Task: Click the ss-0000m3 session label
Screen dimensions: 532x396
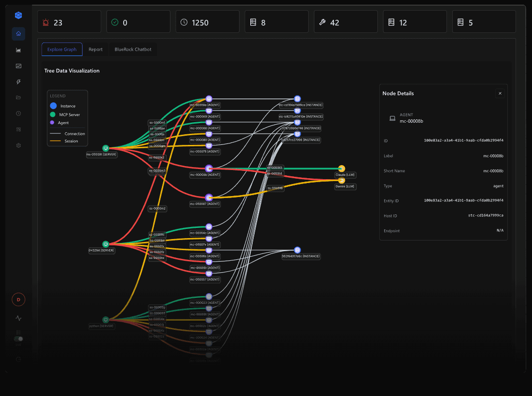Action: coord(158,170)
